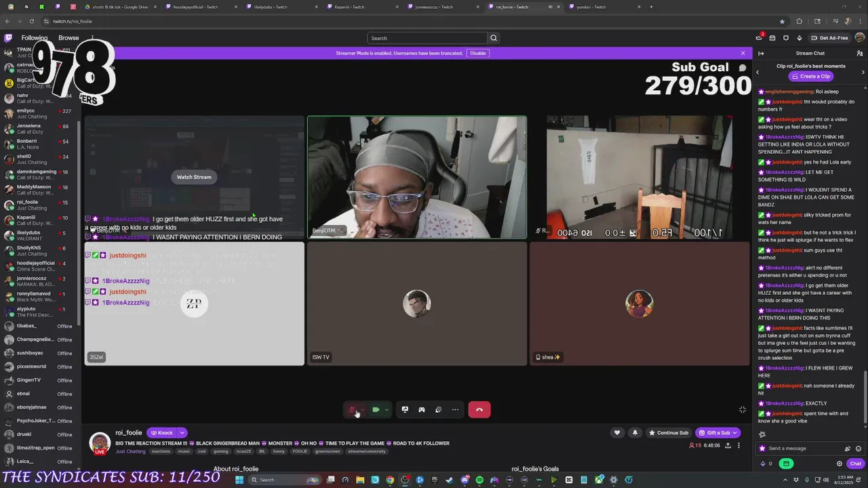Screen dimensions: 868x488
Task: Click roi_foolie channel avatar
Action: pyautogui.click(x=100, y=442)
